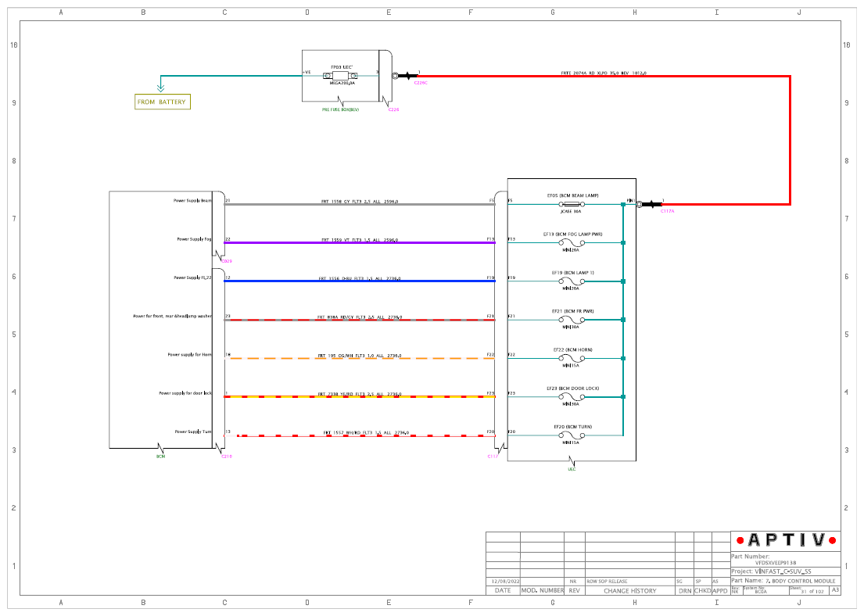Click the green BCM component label
Viewport: 864px width, 616px height.
tap(160, 457)
